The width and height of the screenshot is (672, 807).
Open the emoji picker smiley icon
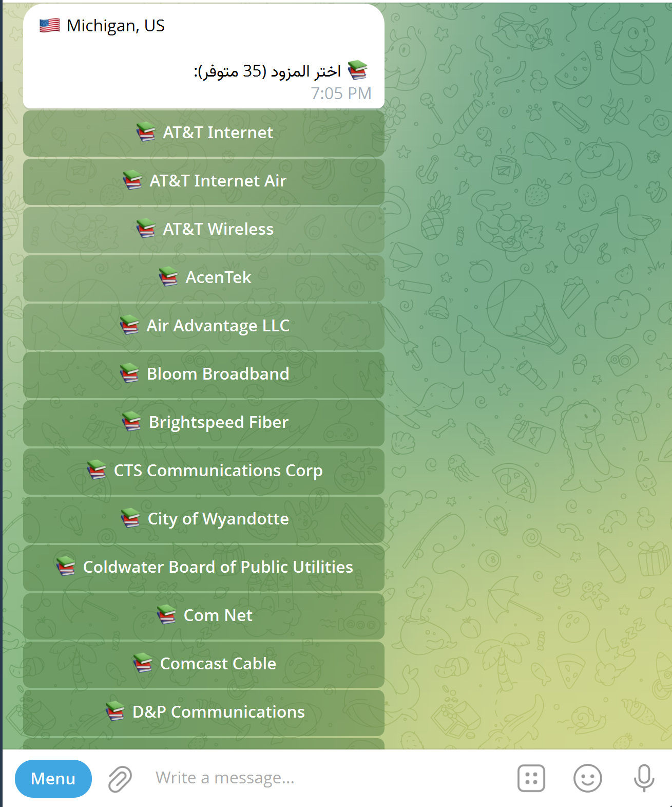click(x=587, y=778)
